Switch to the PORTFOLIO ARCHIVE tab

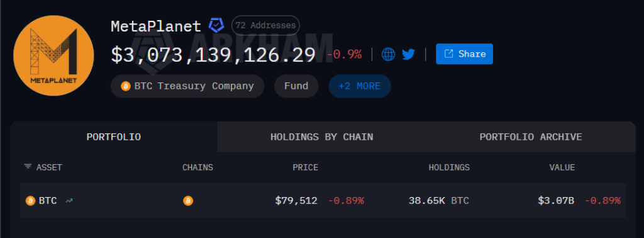531,137
